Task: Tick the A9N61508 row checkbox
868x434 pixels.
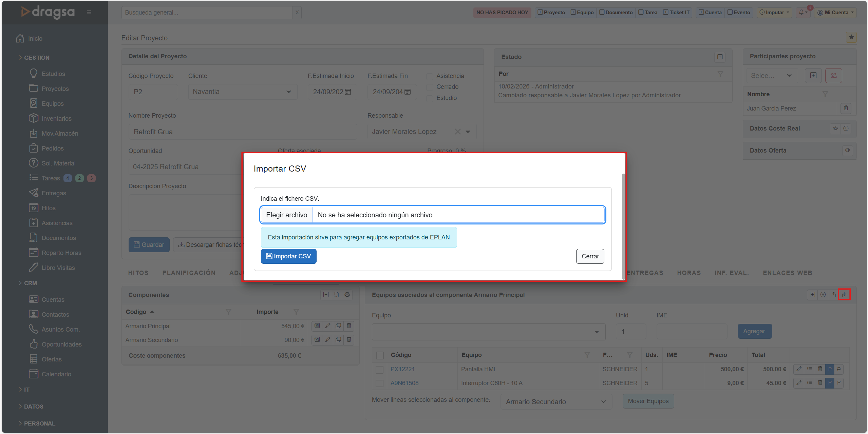Action: click(x=380, y=383)
